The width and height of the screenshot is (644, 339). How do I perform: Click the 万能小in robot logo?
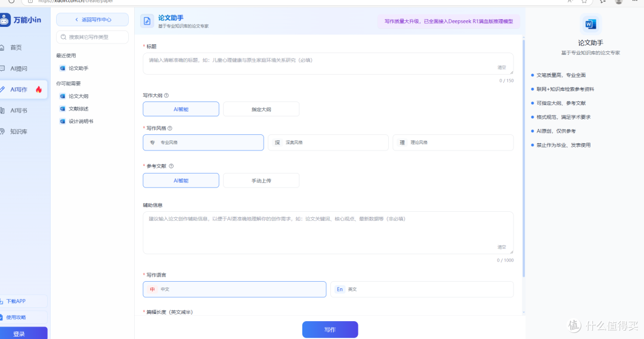pyautogui.click(x=5, y=20)
